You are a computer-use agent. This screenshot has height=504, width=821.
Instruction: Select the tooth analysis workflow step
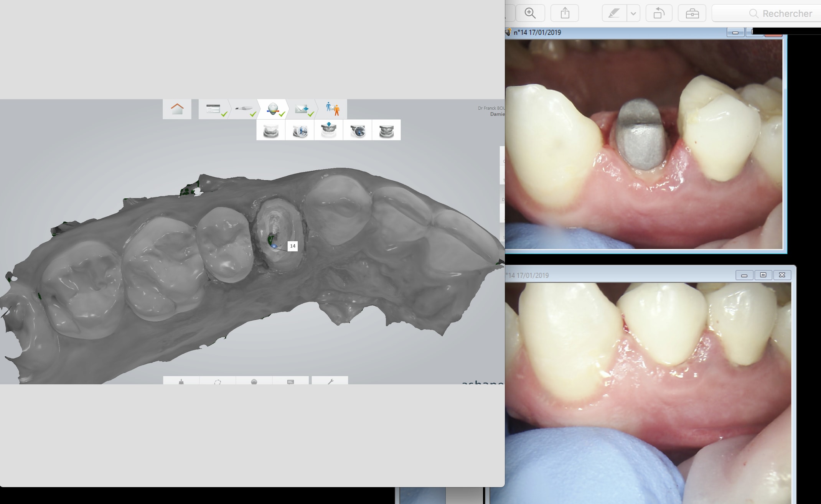pyautogui.click(x=273, y=109)
